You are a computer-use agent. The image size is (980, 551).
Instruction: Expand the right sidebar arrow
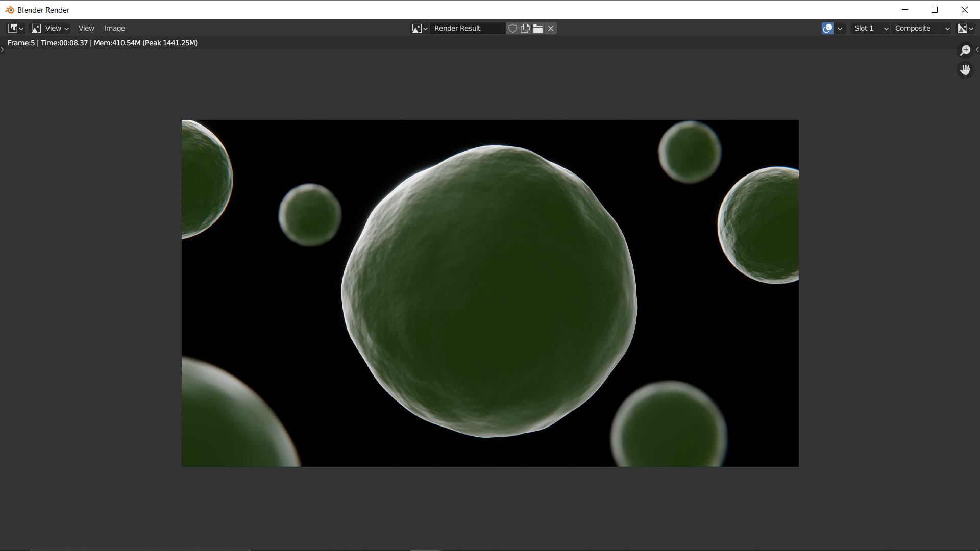[977, 49]
